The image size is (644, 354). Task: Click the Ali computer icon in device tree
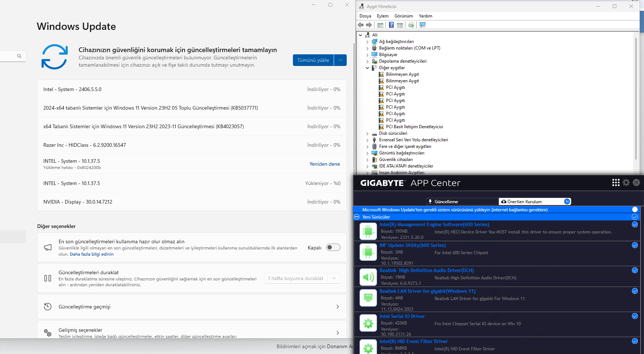368,35
